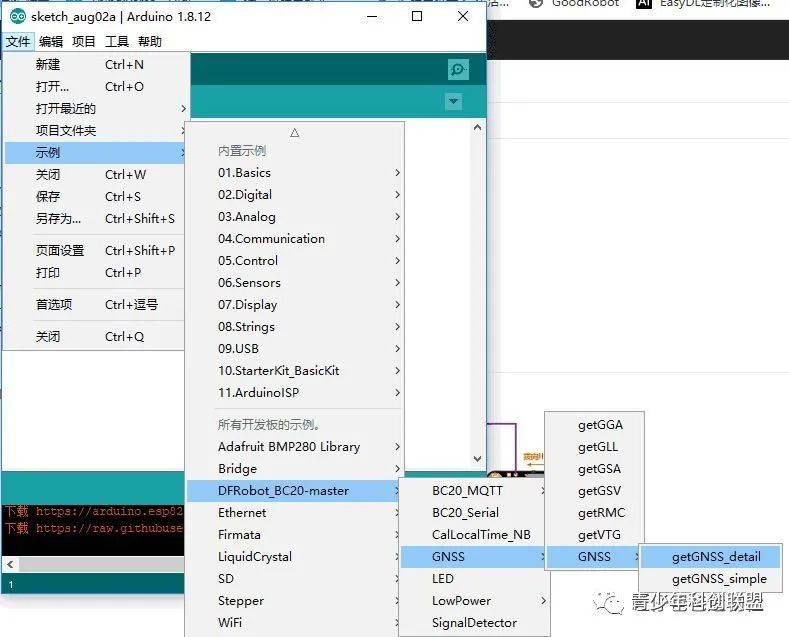Expand 05.Control examples
The image size is (789, 637).
(x=295, y=261)
